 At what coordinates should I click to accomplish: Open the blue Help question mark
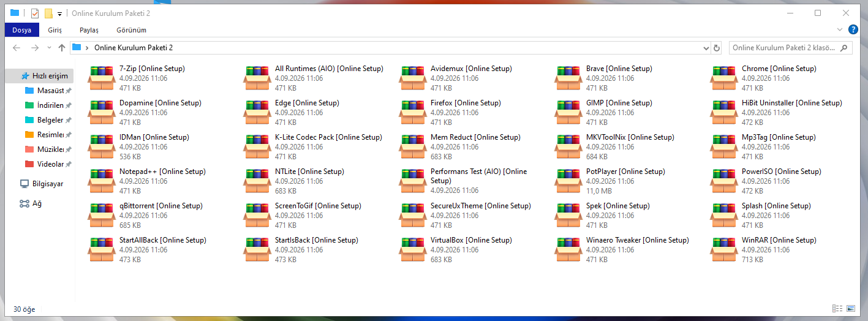853,29
